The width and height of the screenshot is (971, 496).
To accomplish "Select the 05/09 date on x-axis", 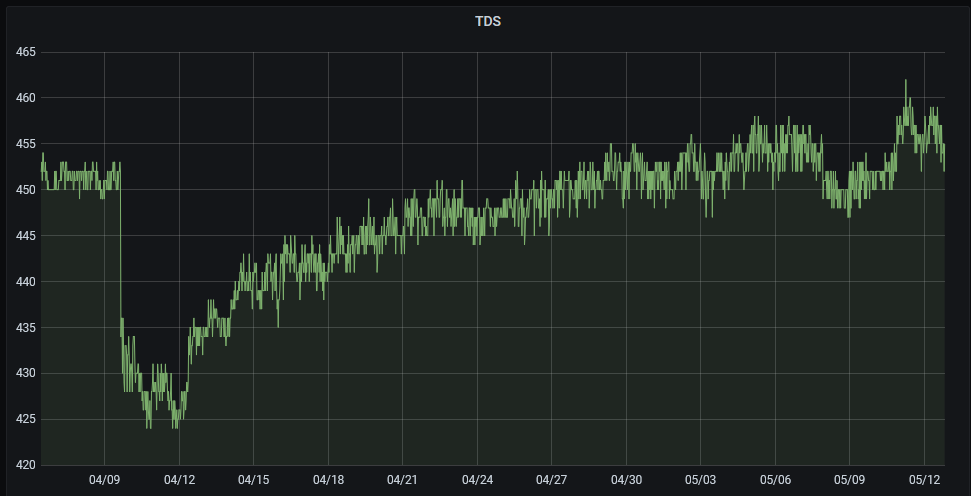I will [x=849, y=479].
